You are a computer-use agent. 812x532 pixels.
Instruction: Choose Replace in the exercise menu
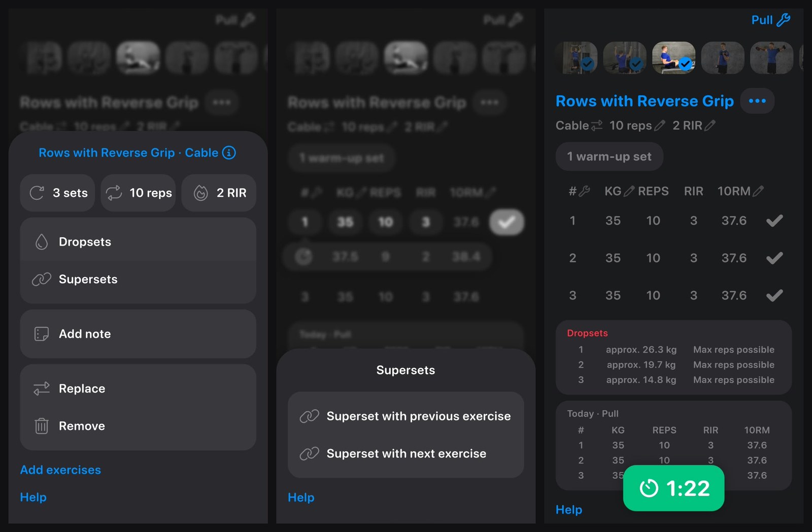138,388
